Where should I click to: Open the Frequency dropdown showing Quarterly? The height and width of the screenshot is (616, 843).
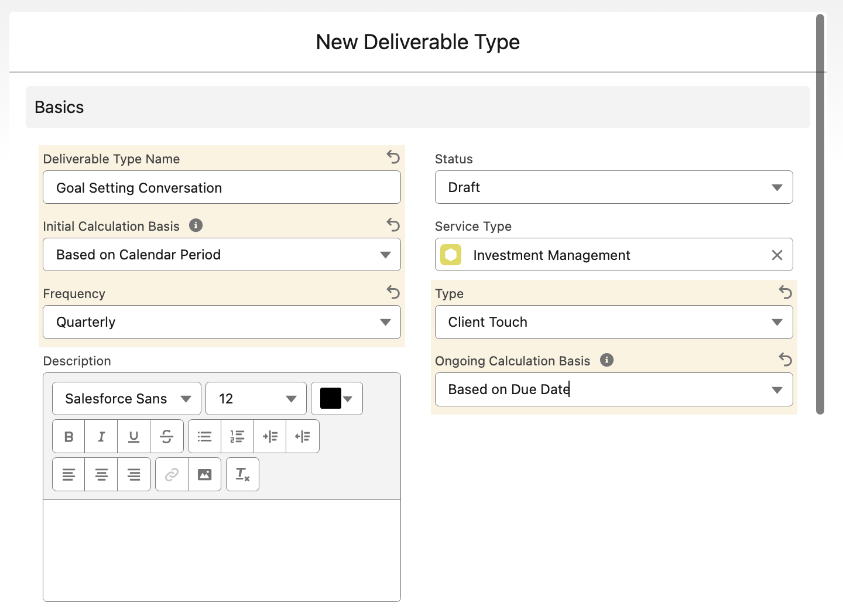click(222, 322)
